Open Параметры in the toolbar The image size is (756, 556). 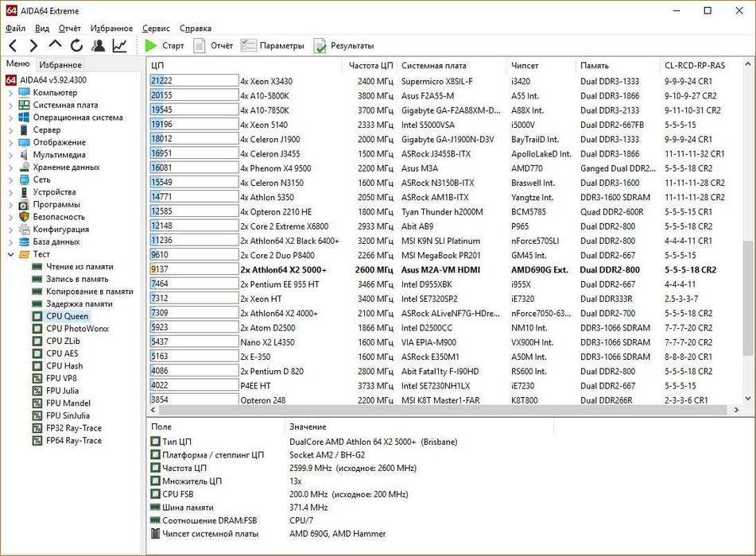pos(273,46)
